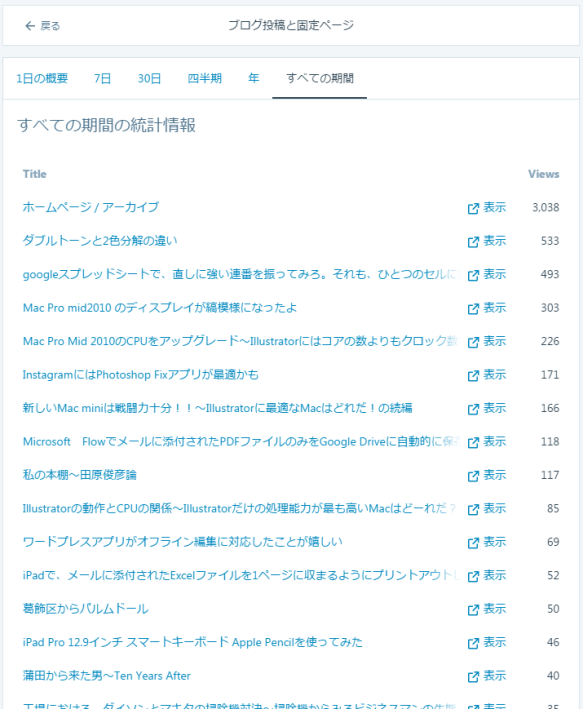Click the すべての期間の統計情報 section heading
The height and width of the screenshot is (709, 583).
pyautogui.click(x=107, y=125)
